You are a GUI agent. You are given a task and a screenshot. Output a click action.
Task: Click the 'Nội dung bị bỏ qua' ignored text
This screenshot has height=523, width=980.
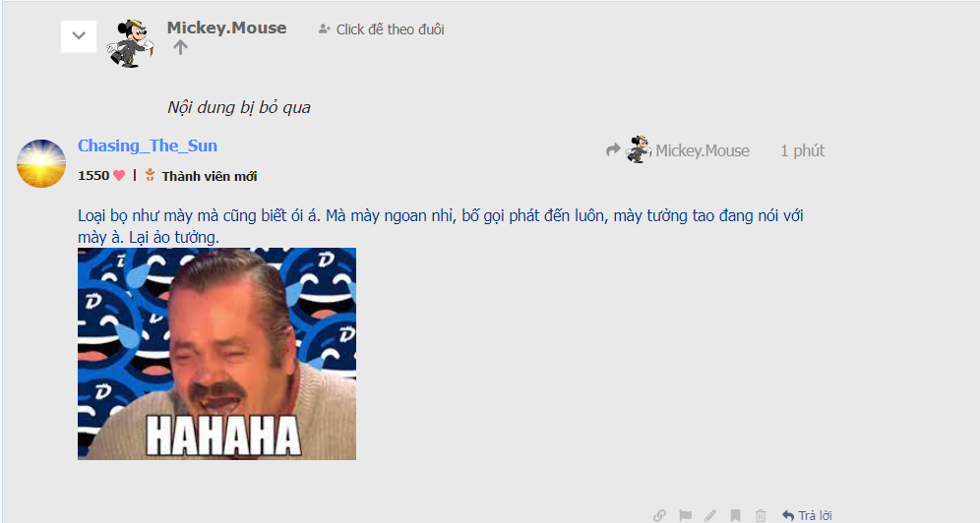[x=239, y=107]
